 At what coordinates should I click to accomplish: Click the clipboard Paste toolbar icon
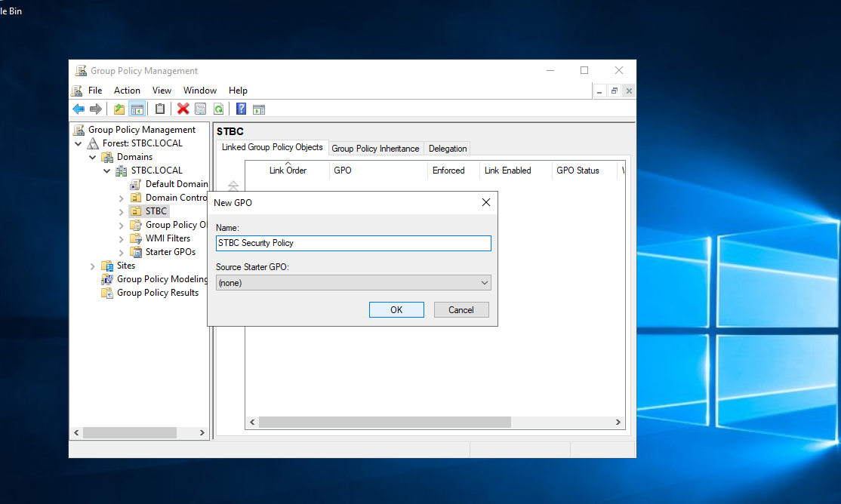[x=160, y=109]
